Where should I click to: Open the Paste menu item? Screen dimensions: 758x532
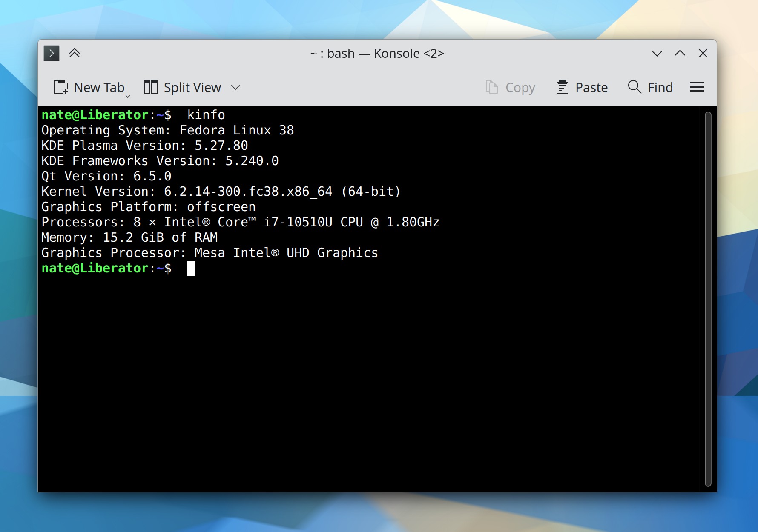[x=591, y=87]
